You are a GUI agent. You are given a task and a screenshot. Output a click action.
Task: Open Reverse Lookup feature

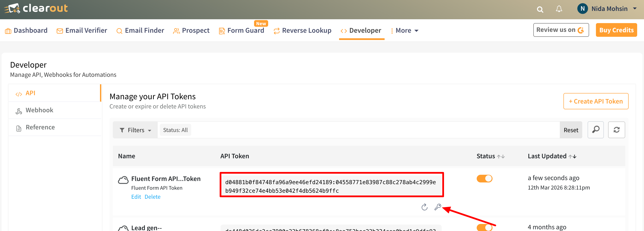(x=307, y=30)
